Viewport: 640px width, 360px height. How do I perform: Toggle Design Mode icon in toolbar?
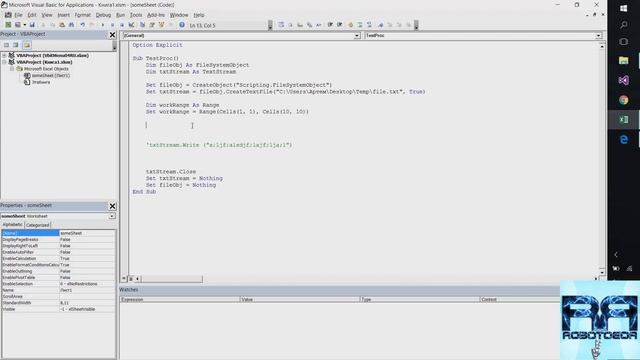point(131,25)
